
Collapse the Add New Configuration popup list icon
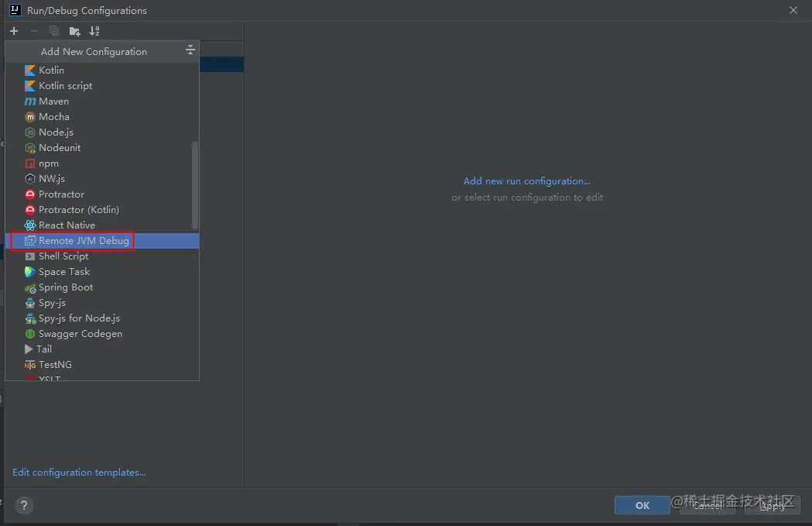pyautogui.click(x=190, y=50)
